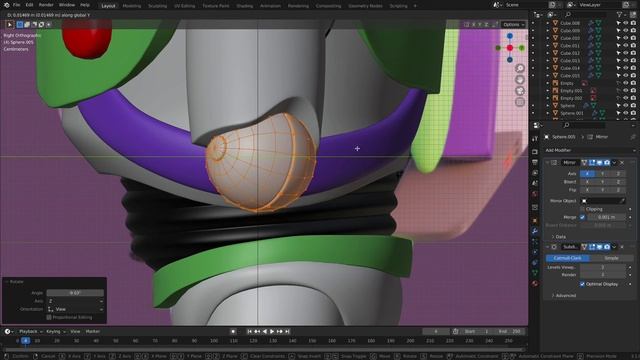Click the red X axis dot on navigation gizmo
Viewport: 640px width, 360px height.
pyautogui.click(x=510, y=48)
